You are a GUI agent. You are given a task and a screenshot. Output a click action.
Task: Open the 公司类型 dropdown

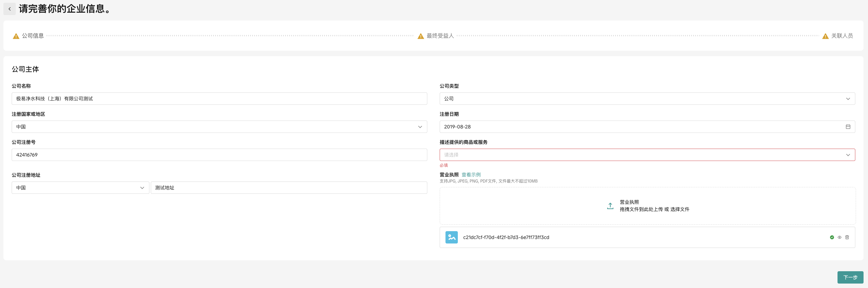point(647,99)
